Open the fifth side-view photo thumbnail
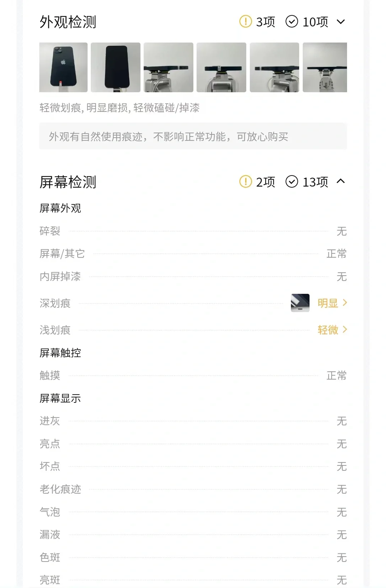 point(274,67)
